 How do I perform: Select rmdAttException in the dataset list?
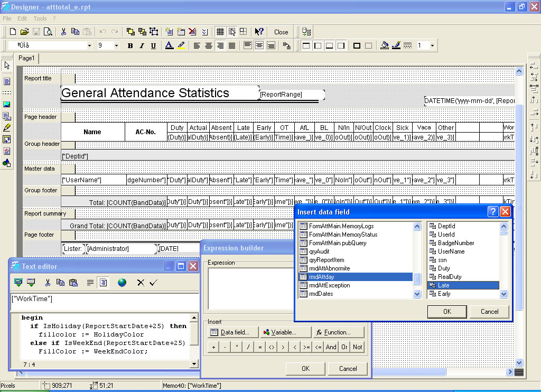329,285
